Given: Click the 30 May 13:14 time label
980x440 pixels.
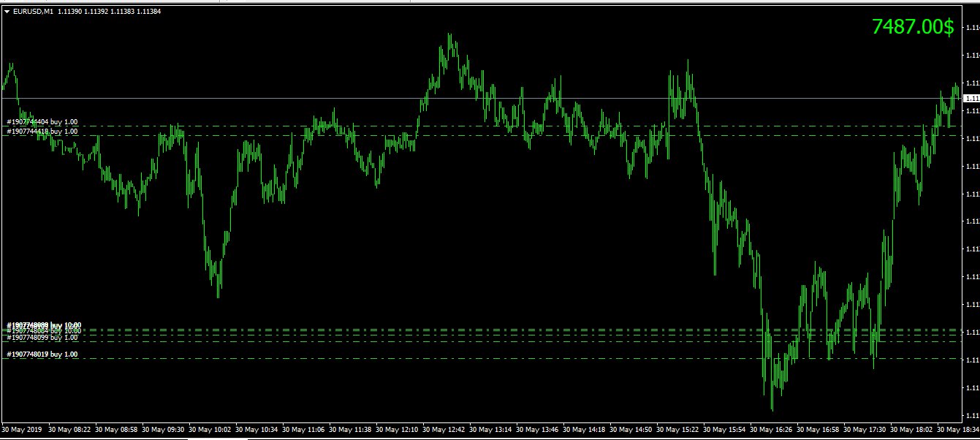Looking at the screenshot, I should 491,430.
